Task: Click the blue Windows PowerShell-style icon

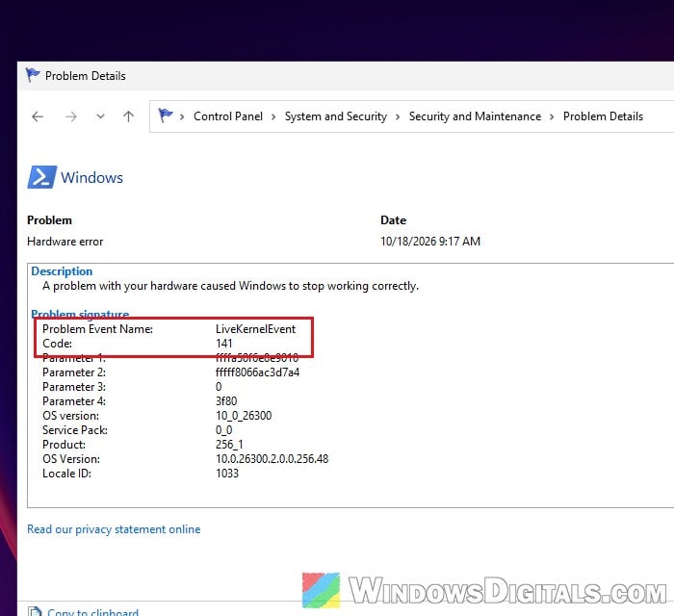Action: 42,177
